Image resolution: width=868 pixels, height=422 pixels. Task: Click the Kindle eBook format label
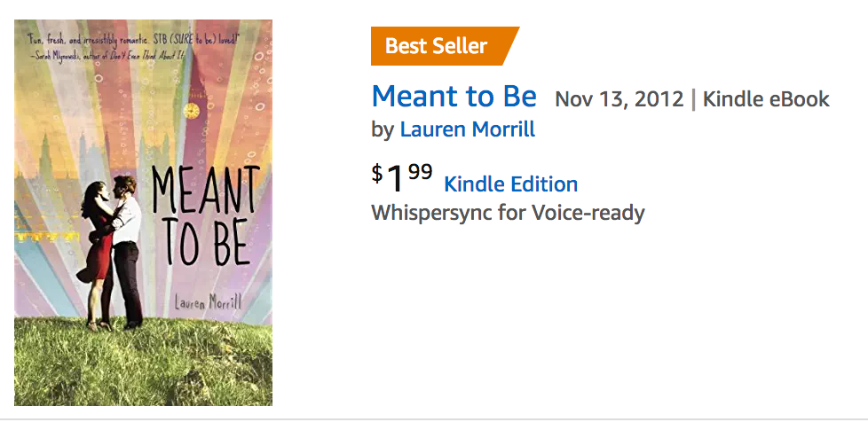click(x=766, y=98)
